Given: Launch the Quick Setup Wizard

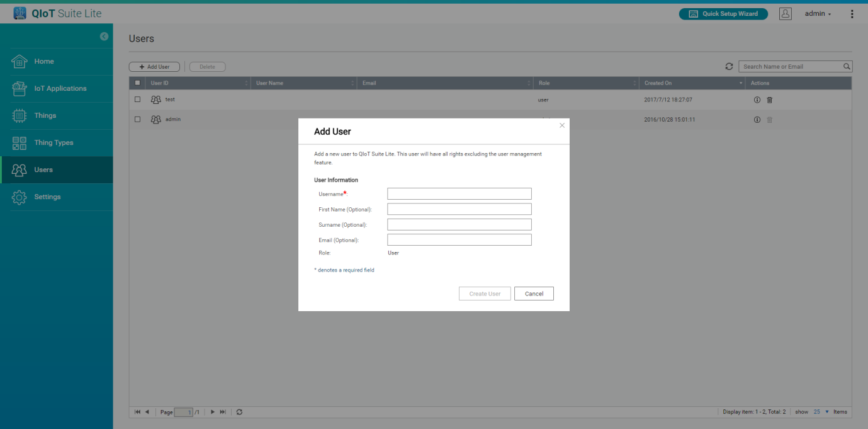Looking at the screenshot, I should click(x=723, y=14).
